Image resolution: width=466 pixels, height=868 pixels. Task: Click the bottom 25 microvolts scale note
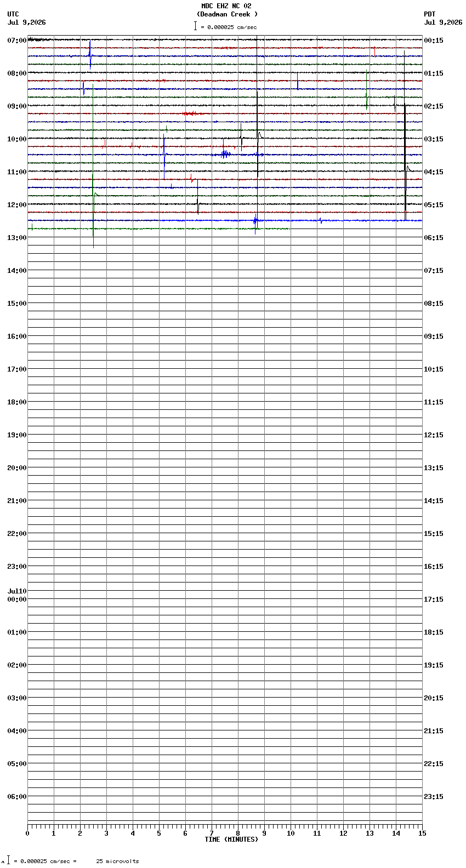point(118,861)
